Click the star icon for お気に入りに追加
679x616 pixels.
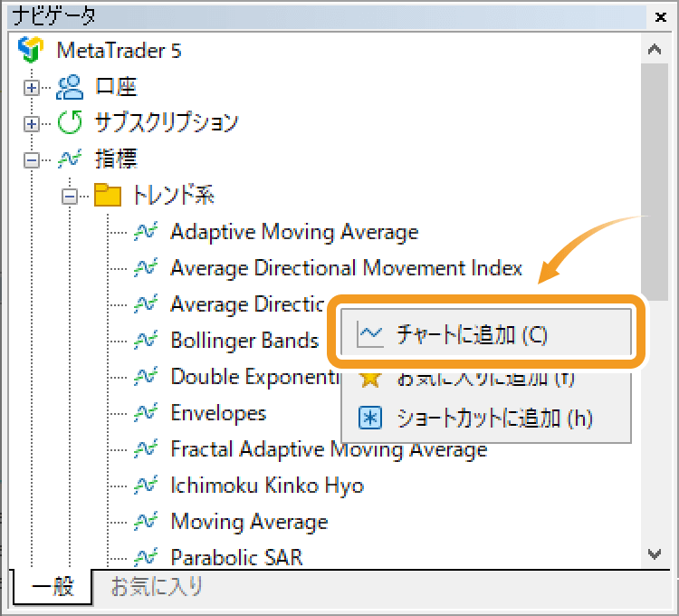tap(370, 380)
